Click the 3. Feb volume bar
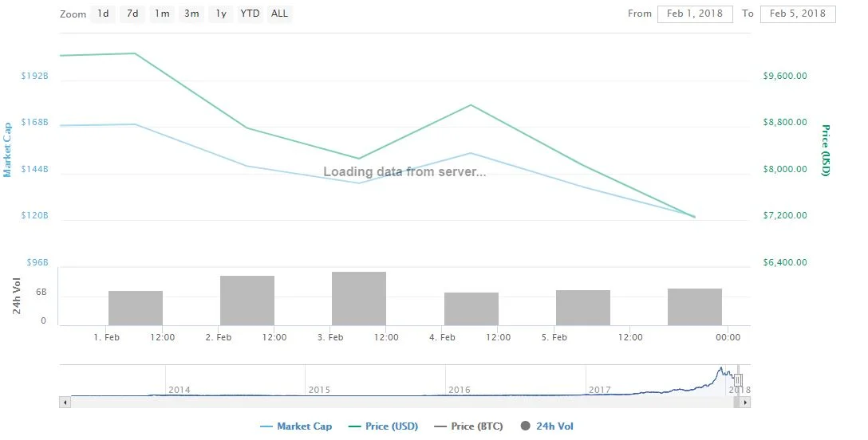868x440 pixels. point(359,298)
